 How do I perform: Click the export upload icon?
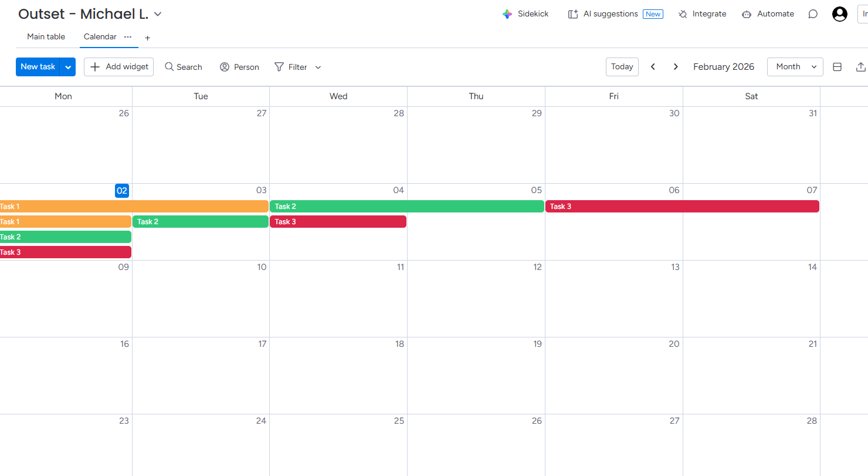click(860, 67)
